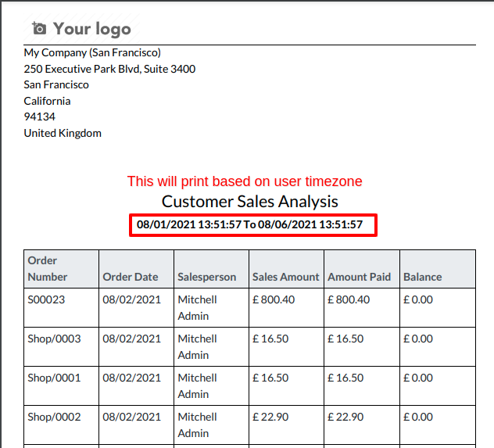Viewport: 494px width, 448px height.
Task: Click the 'California' state line
Action: point(47,101)
